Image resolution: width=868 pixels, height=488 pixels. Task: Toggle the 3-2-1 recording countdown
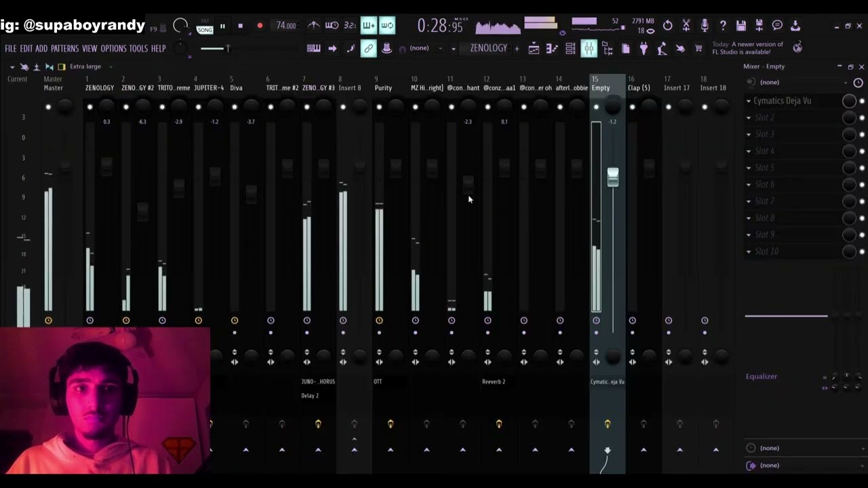pos(350,26)
